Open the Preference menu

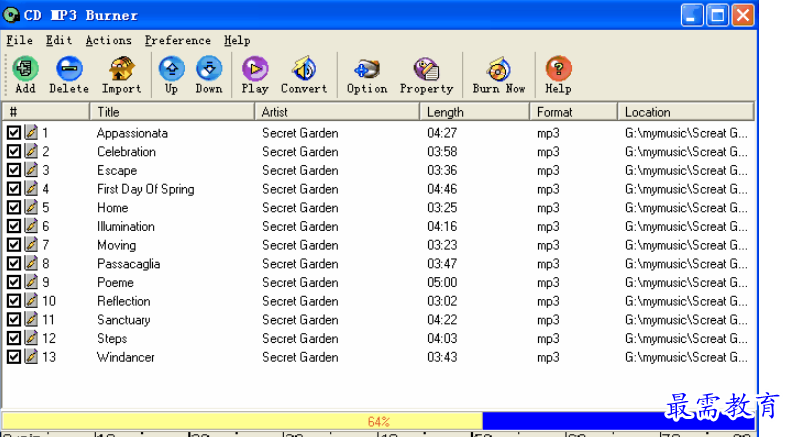[177, 41]
